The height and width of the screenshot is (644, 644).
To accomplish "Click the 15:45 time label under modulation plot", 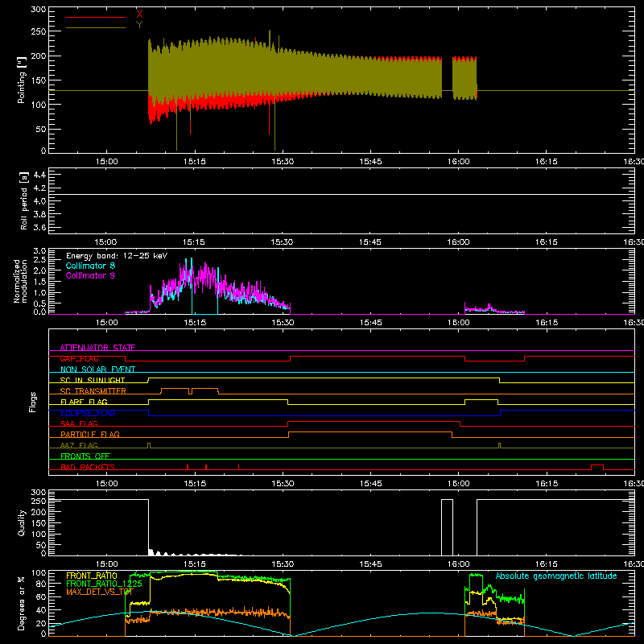I will [x=370, y=323].
